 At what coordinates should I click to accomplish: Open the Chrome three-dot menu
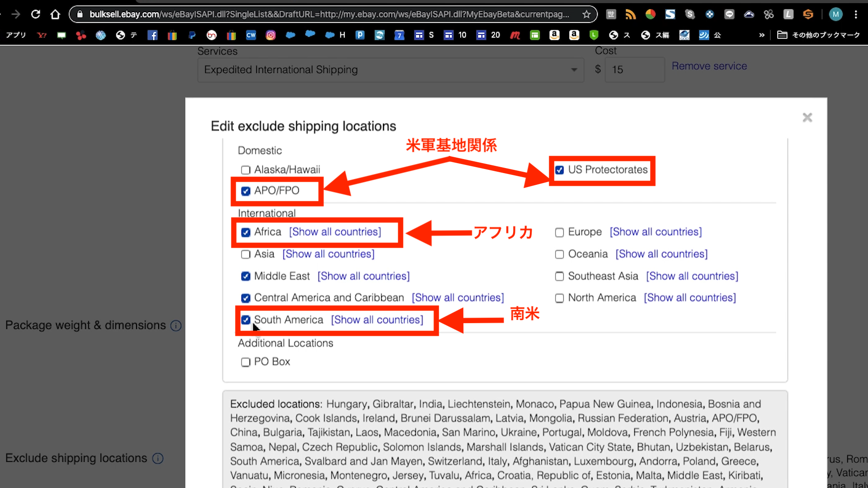point(856,14)
